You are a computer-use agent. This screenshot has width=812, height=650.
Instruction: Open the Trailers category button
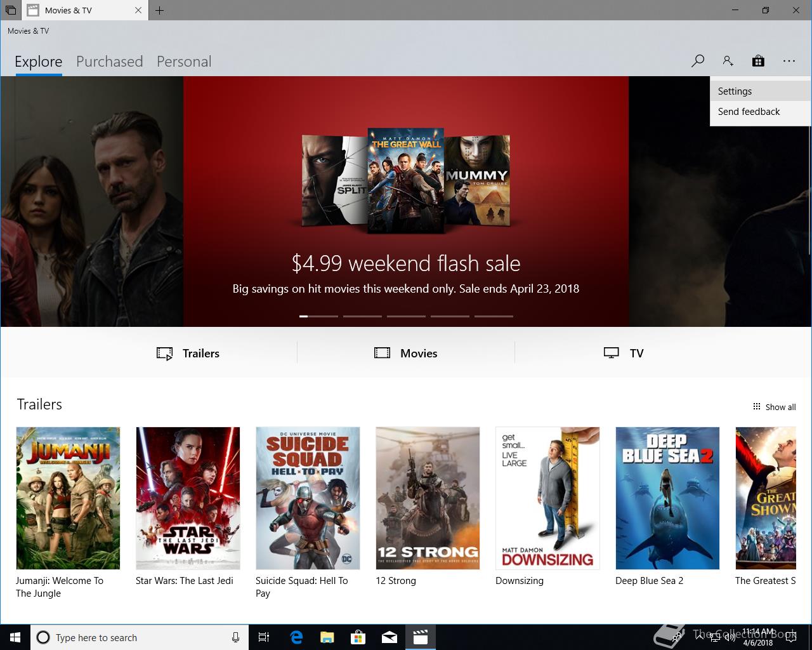[188, 353]
